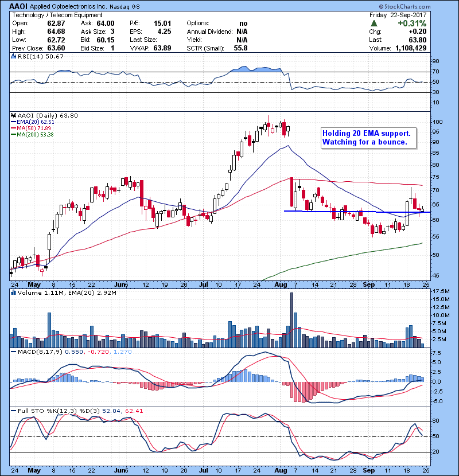
Task: Click the Ask 64.00 value
Action: [x=106, y=24]
